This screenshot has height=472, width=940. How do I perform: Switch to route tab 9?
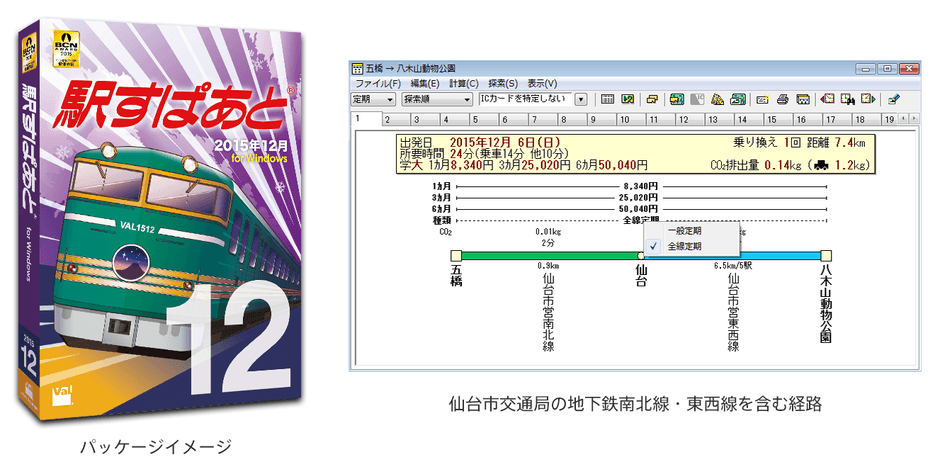(602, 120)
